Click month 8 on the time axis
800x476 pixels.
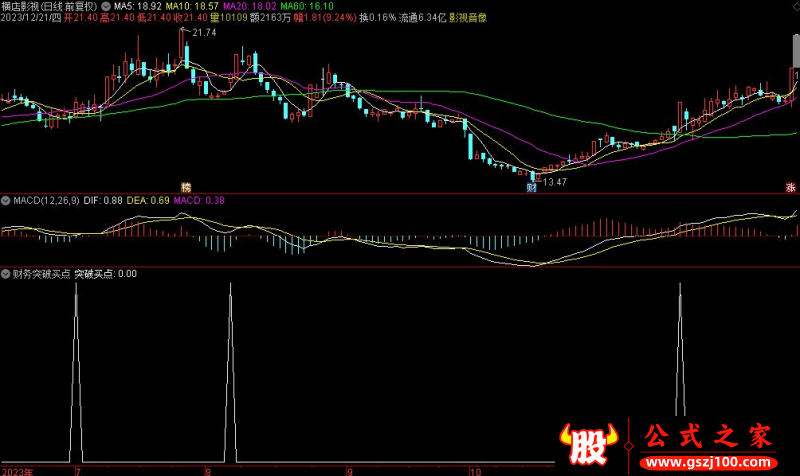point(208,471)
